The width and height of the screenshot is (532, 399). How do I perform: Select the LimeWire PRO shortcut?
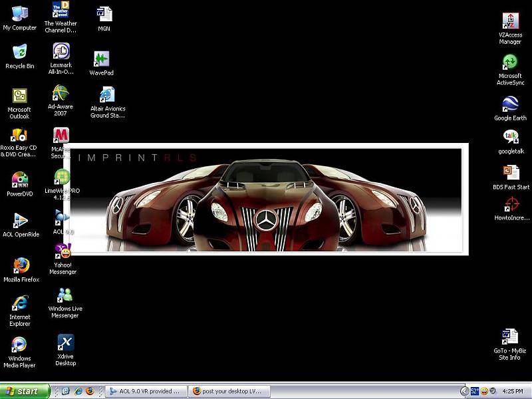[x=62, y=184]
